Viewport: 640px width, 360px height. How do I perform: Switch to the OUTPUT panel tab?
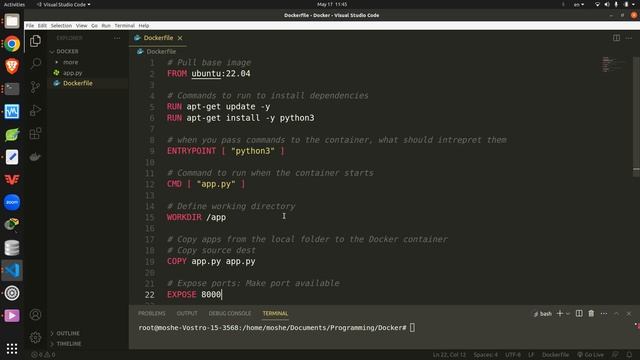coord(187,313)
